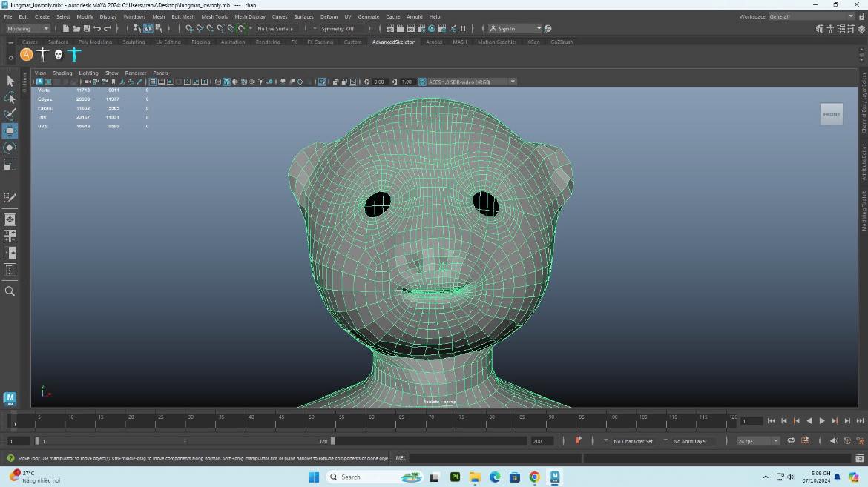Pick the Scale tool in toolbox

10,165
